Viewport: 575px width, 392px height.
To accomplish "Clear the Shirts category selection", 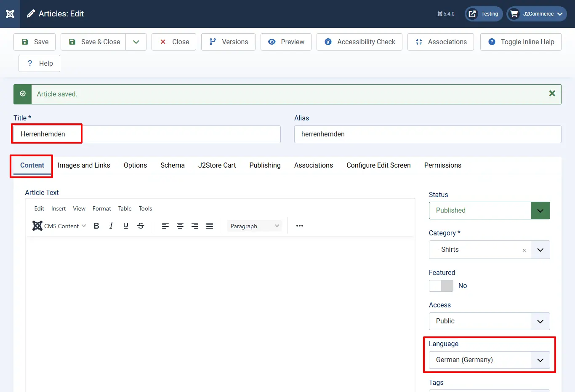I will pos(524,250).
